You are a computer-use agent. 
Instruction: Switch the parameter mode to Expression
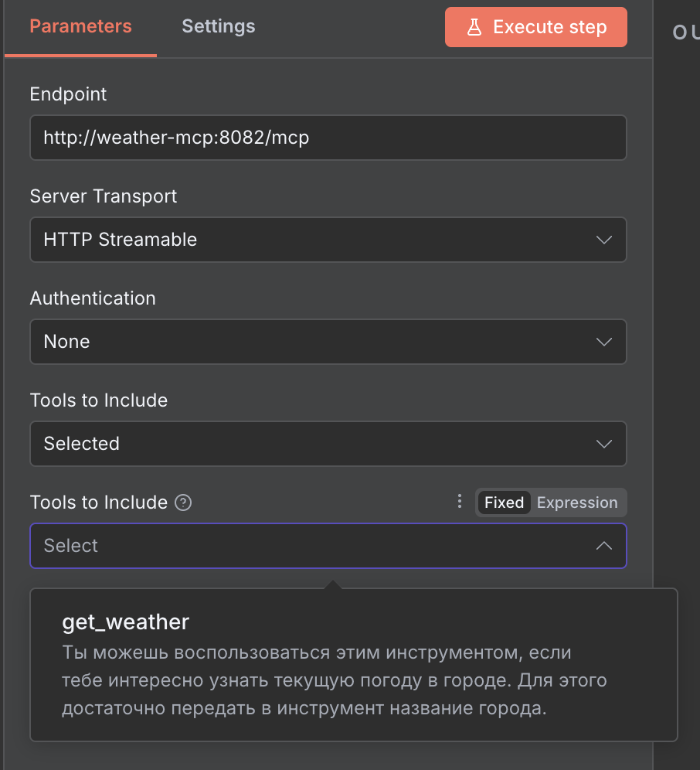click(577, 503)
